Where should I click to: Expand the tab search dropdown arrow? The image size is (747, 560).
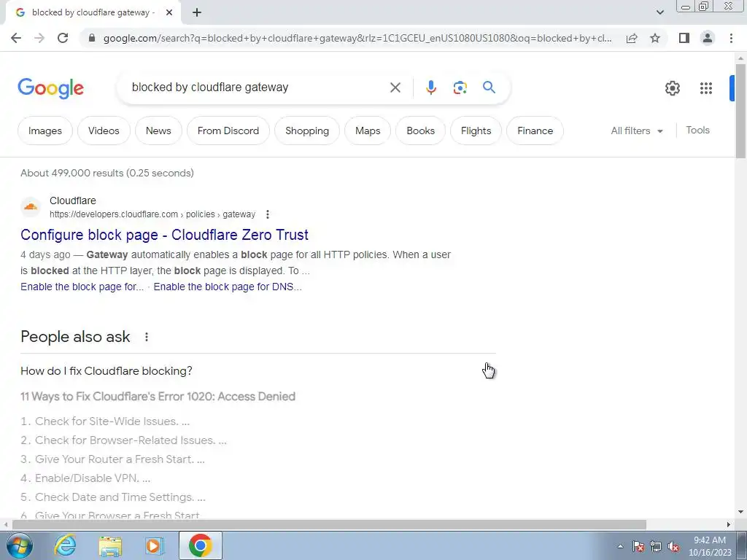pyautogui.click(x=659, y=12)
